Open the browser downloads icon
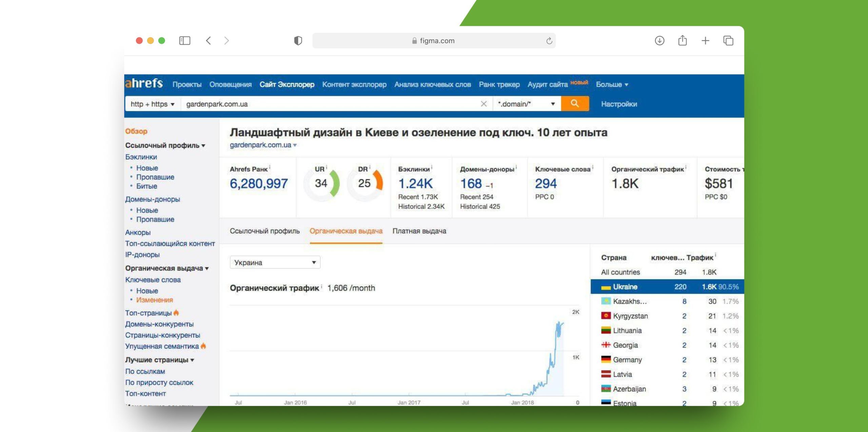Viewport: 868px width, 432px height. (x=659, y=41)
